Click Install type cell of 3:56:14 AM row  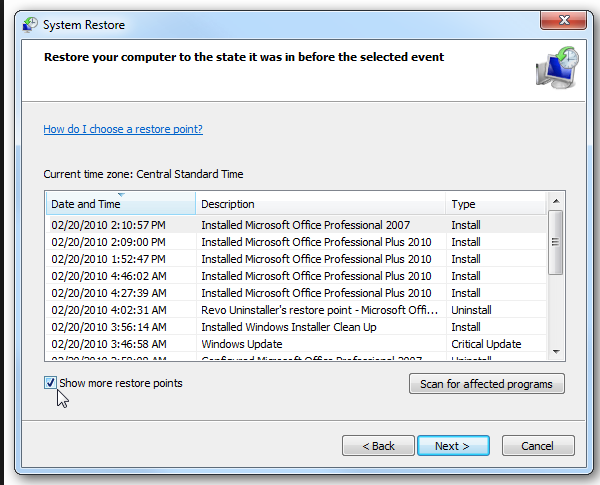click(466, 327)
